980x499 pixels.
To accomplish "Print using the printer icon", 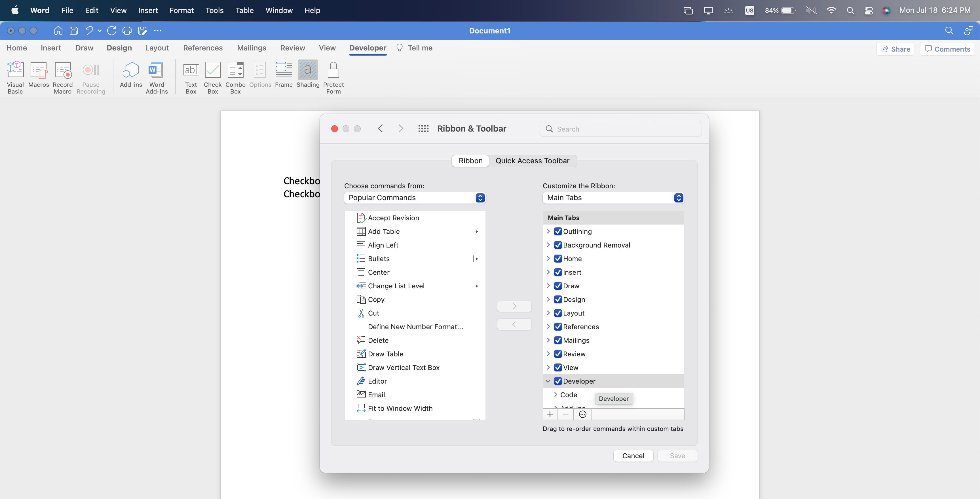I will click(x=127, y=30).
